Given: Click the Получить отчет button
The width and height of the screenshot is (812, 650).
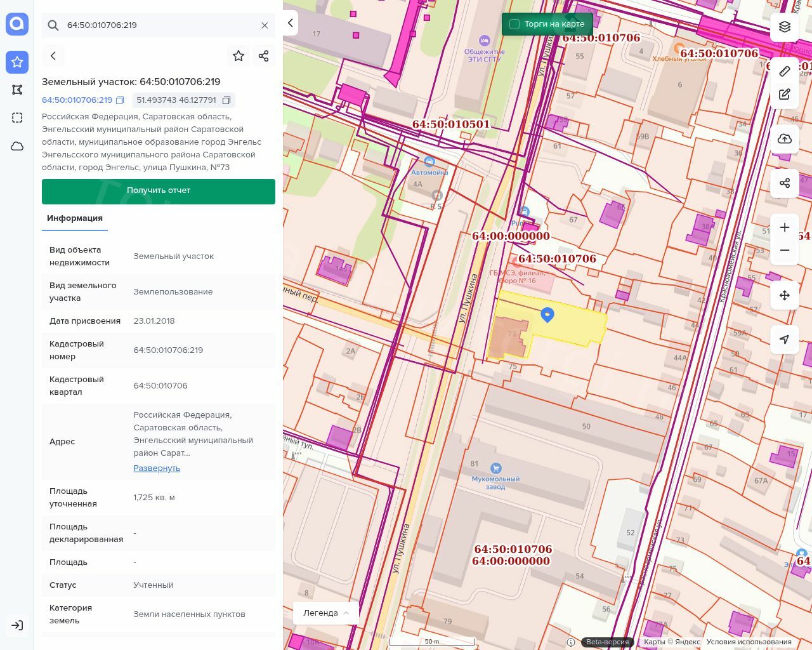Looking at the screenshot, I should (159, 191).
